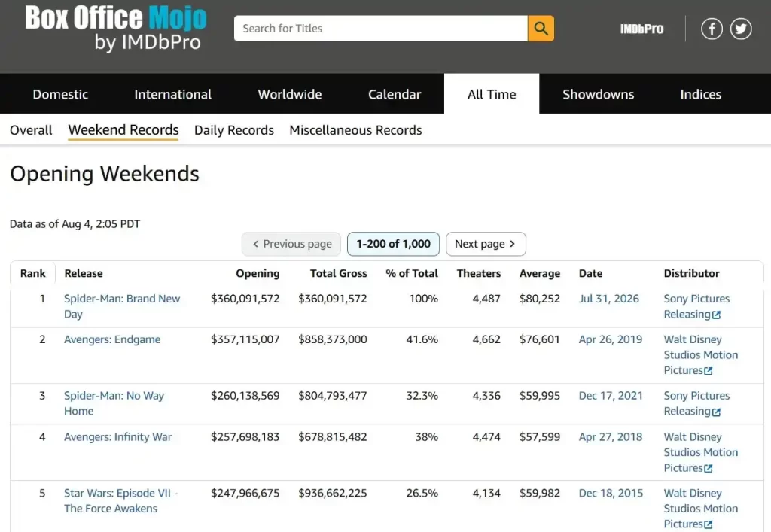Click the 4,662 theaters cell

pos(486,339)
